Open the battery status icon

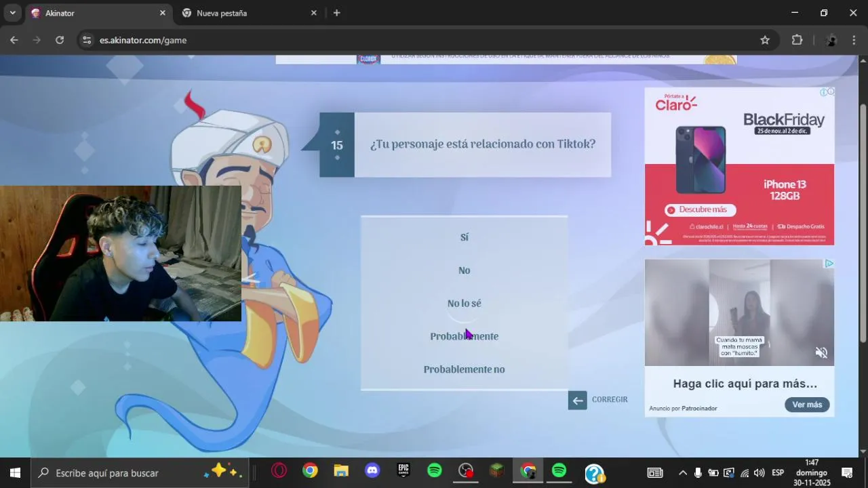(713, 473)
